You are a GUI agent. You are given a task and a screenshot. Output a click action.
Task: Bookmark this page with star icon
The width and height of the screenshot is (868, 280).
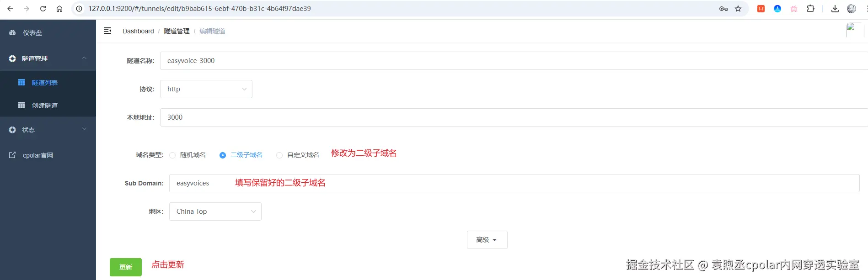[738, 9]
